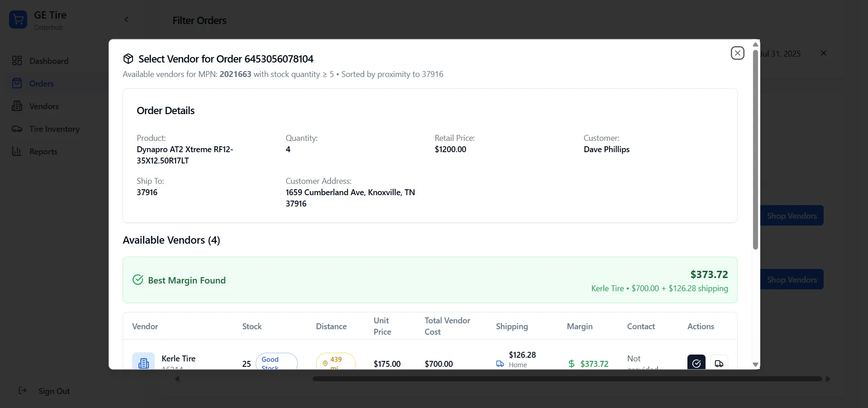Close the Select Vendor dialog
This screenshot has width=868, height=408.
click(x=737, y=53)
